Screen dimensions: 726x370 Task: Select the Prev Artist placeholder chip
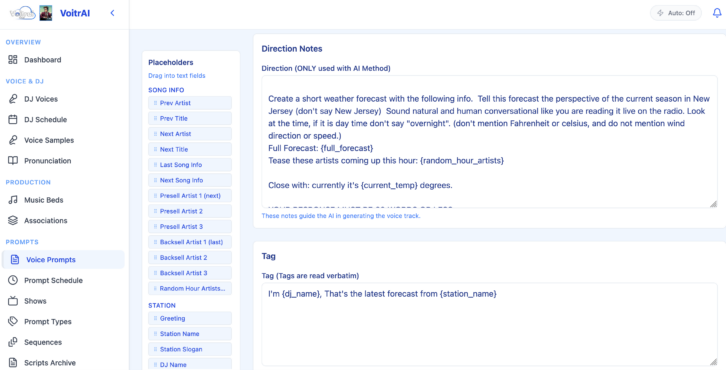190,103
